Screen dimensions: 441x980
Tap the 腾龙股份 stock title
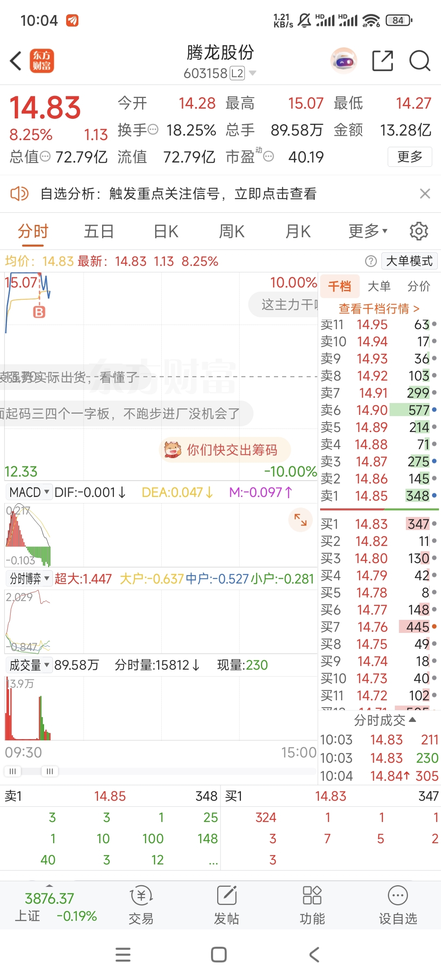coord(220,52)
